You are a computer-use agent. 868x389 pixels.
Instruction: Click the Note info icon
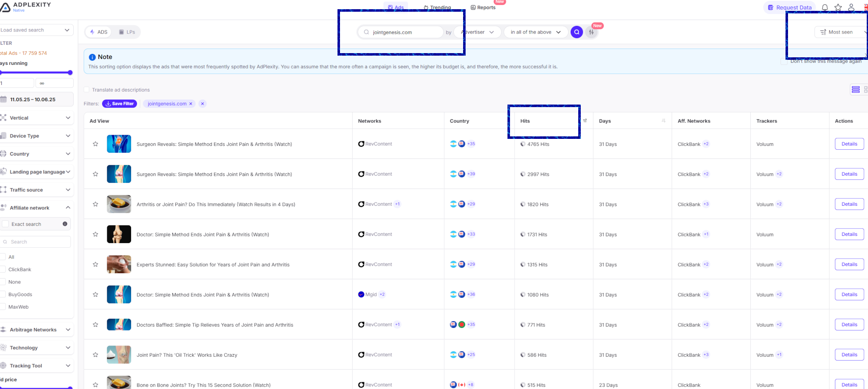tap(92, 57)
